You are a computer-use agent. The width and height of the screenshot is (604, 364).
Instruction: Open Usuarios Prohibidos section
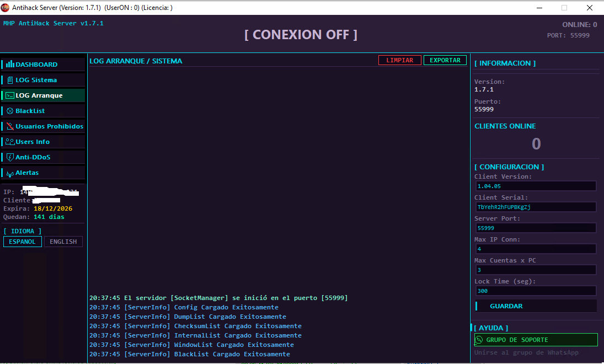(x=43, y=126)
